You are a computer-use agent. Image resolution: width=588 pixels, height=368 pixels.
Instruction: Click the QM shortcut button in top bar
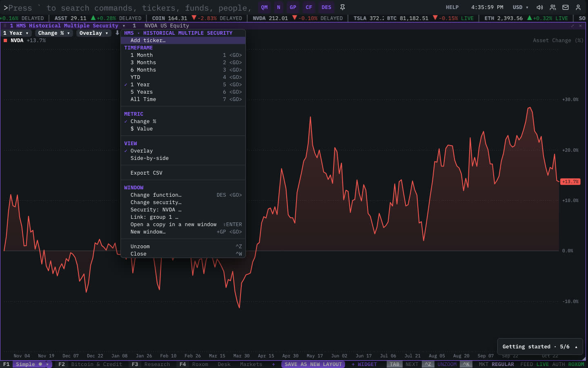pos(264,7)
